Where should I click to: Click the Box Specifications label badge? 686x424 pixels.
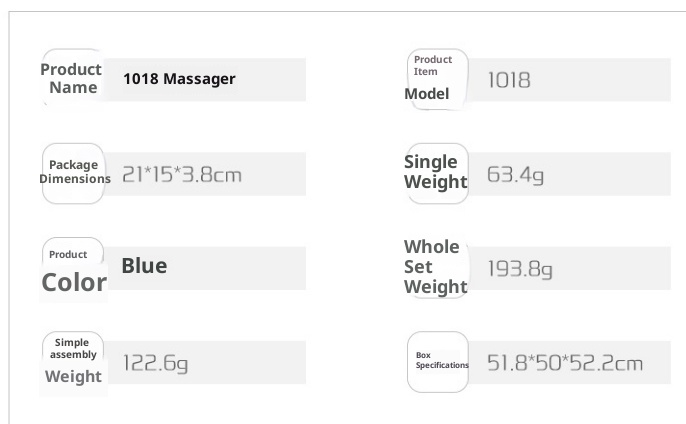[440, 360]
